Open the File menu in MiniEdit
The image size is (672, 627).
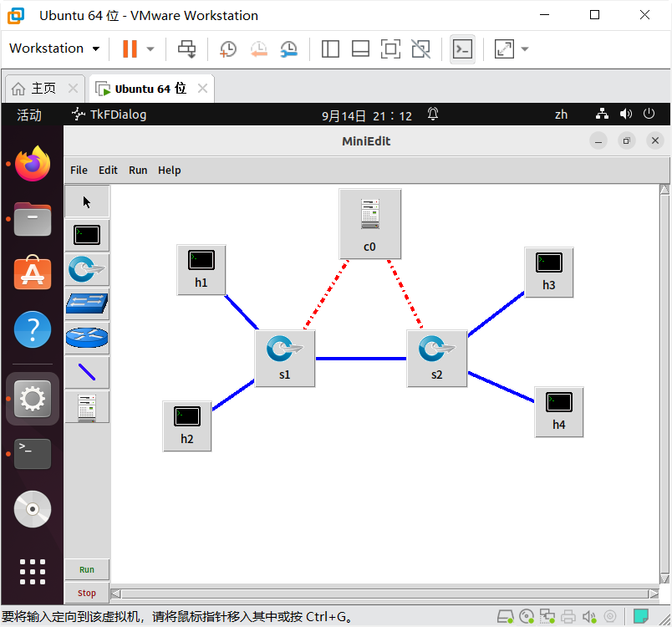[x=79, y=171]
